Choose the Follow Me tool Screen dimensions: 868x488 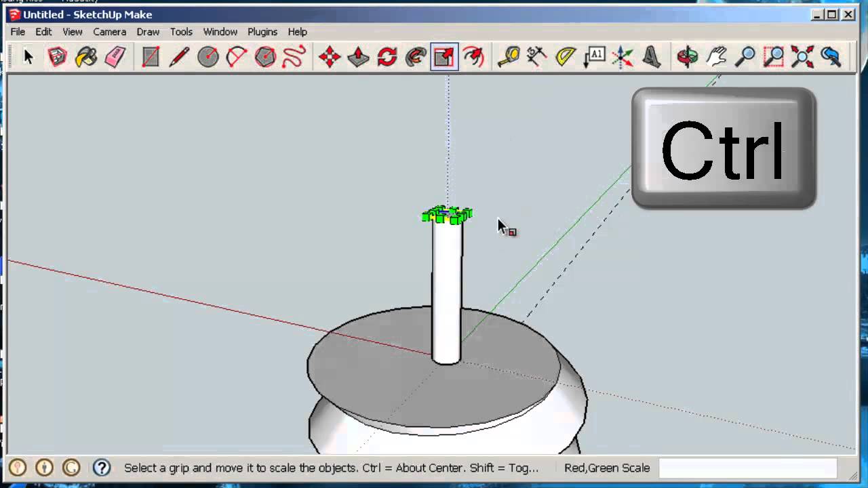(x=416, y=57)
